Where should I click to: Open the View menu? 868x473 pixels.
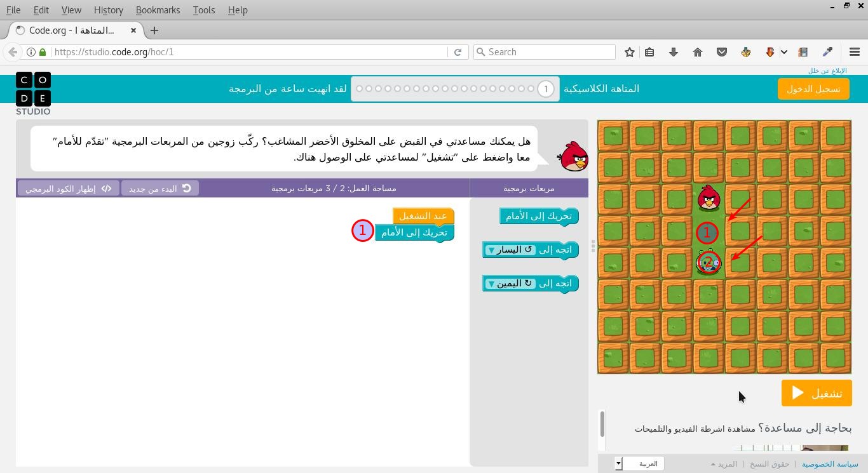[71, 10]
